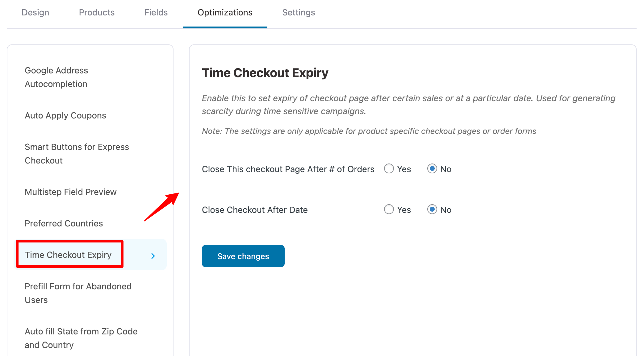Switch to the Products tab
Screen dimensions: 644x356
pyautogui.click(x=97, y=12)
